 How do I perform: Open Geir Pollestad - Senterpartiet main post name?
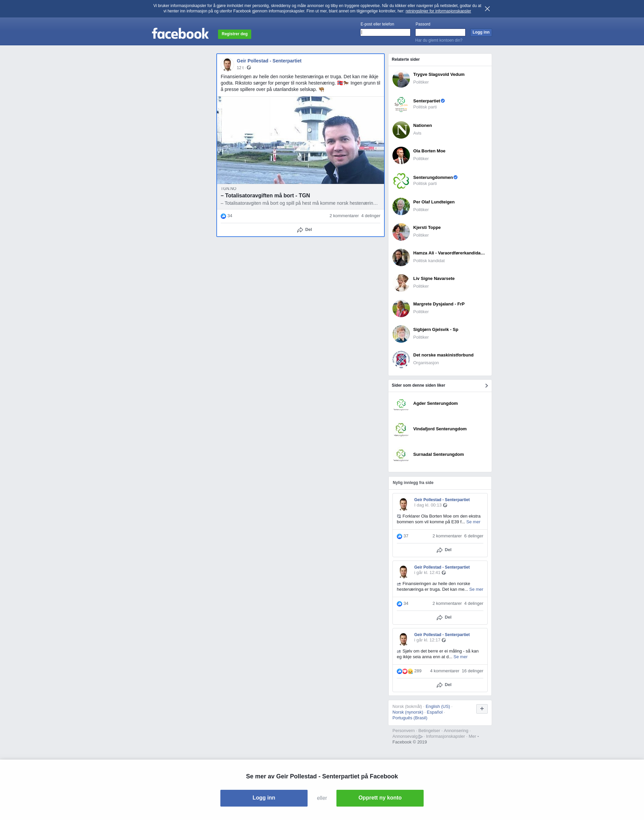[x=269, y=61]
